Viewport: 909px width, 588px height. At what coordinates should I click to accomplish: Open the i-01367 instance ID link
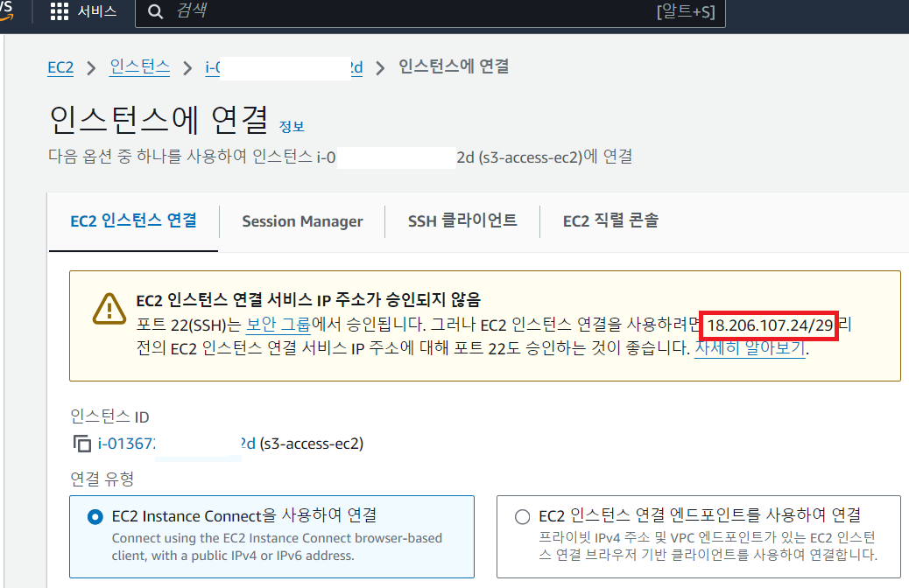coord(177,444)
